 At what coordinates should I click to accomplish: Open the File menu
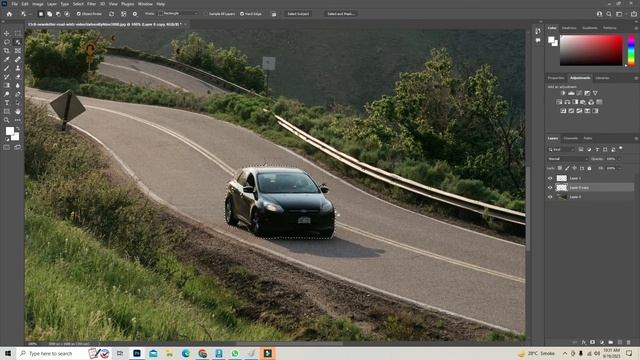click(14, 4)
